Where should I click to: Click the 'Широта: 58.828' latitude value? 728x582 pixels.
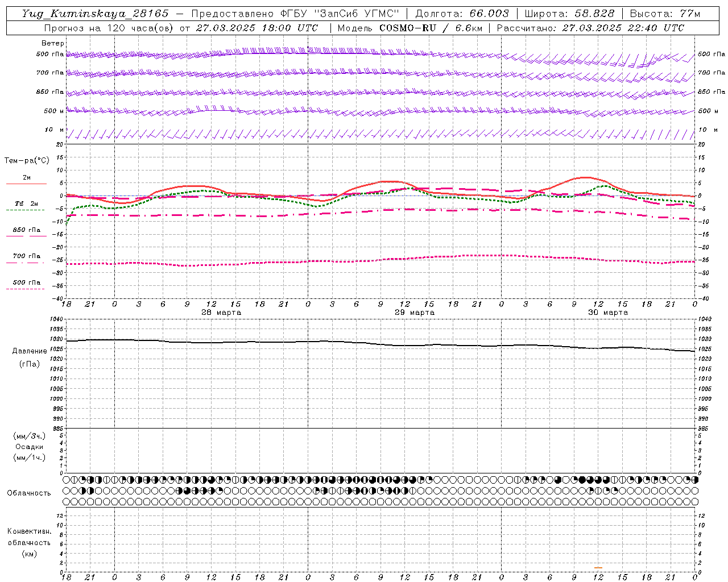569,14
